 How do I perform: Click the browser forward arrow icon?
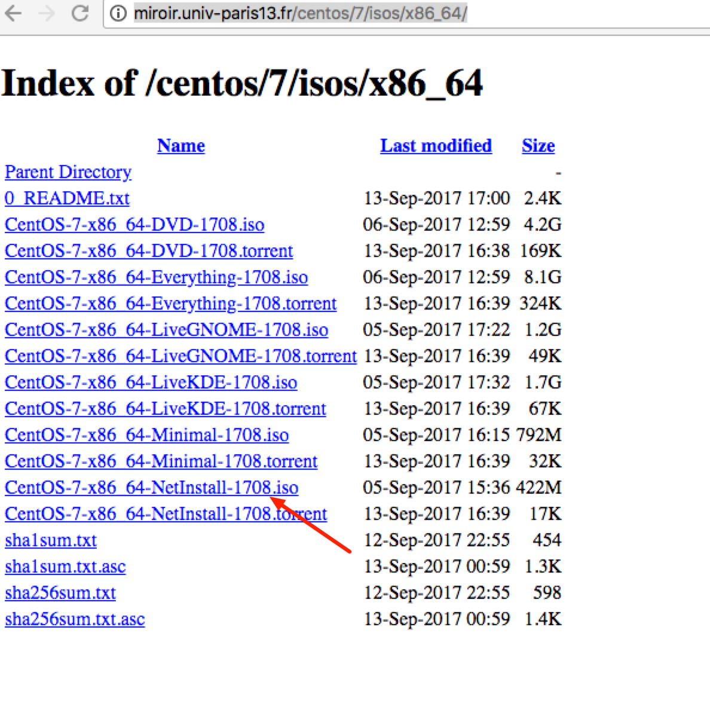pyautogui.click(x=47, y=13)
